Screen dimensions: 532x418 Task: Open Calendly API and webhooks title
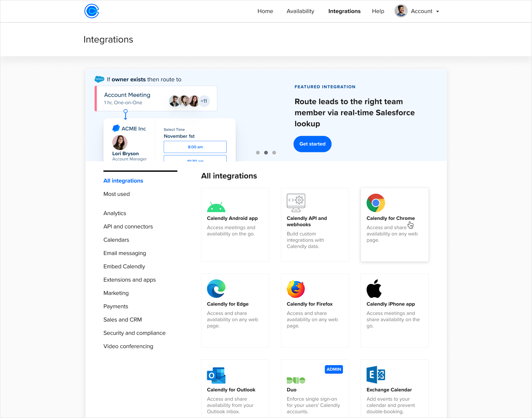click(x=307, y=221)
